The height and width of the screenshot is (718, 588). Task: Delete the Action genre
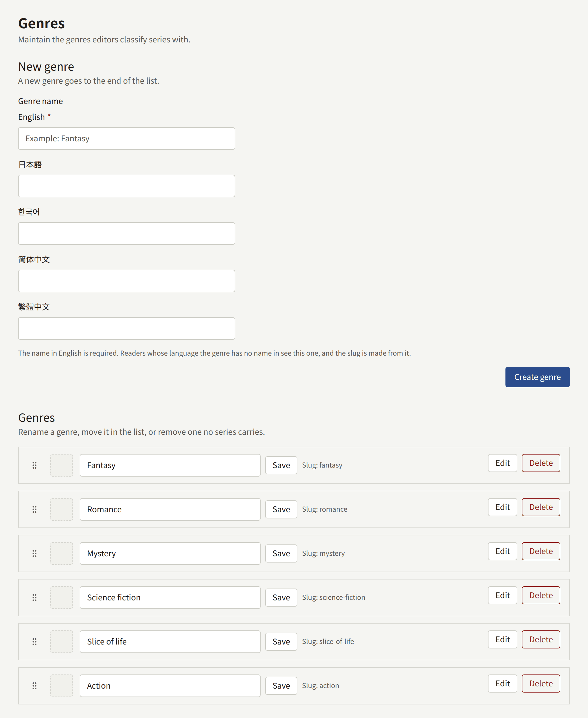coord(541,684)
